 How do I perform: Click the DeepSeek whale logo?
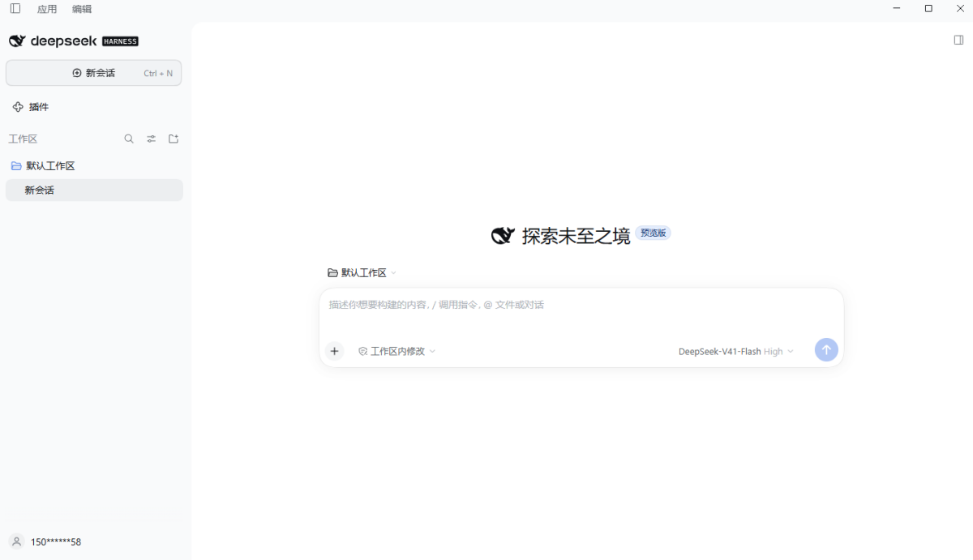tap(17, 41)
